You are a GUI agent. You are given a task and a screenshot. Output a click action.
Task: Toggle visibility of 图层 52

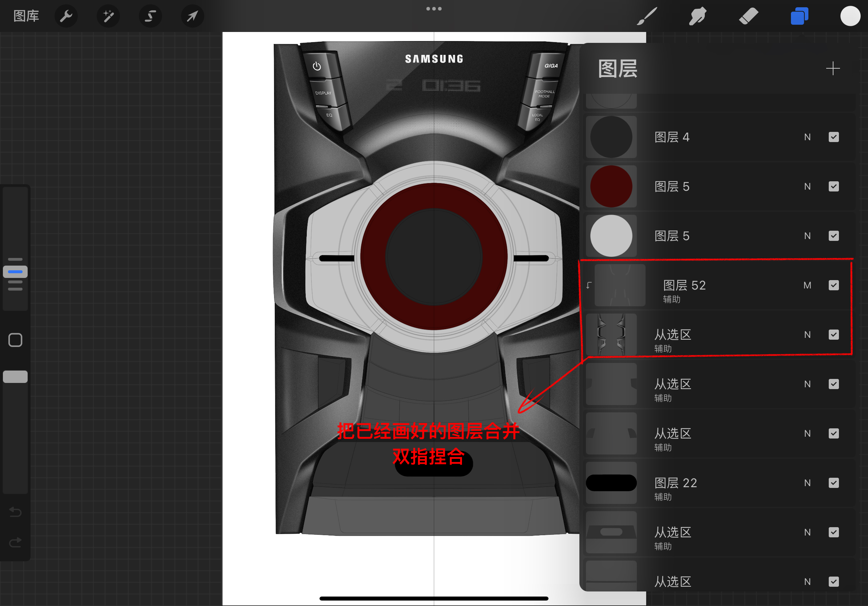point(834,285)
